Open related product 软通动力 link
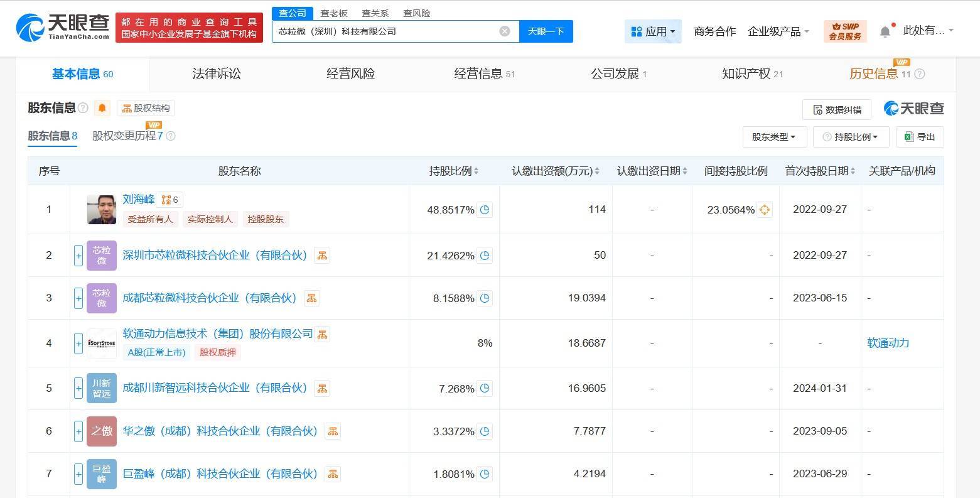Image resolution: width=980 pixels, height=498 pixels. 888,343
